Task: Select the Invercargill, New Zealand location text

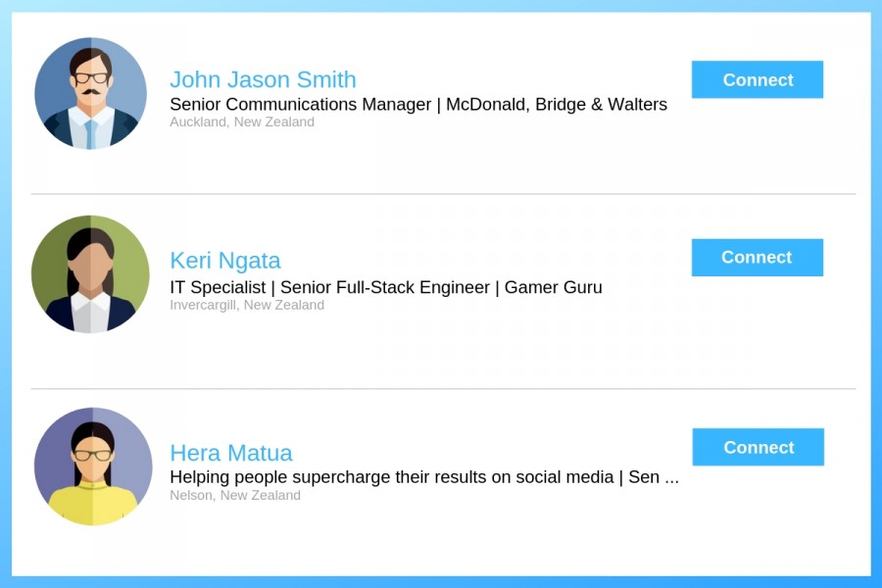Action: [x=247, y=305]
